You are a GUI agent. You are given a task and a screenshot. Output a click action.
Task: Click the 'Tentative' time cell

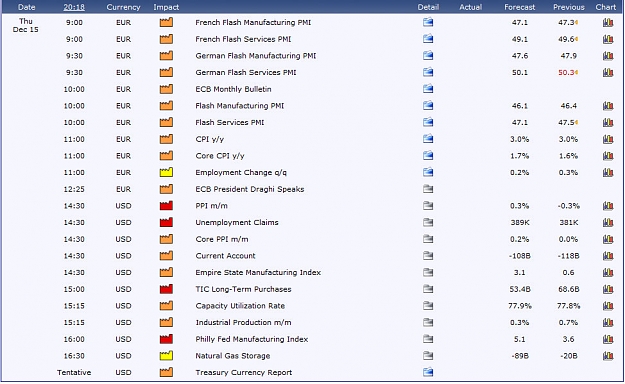pos(74,372)
